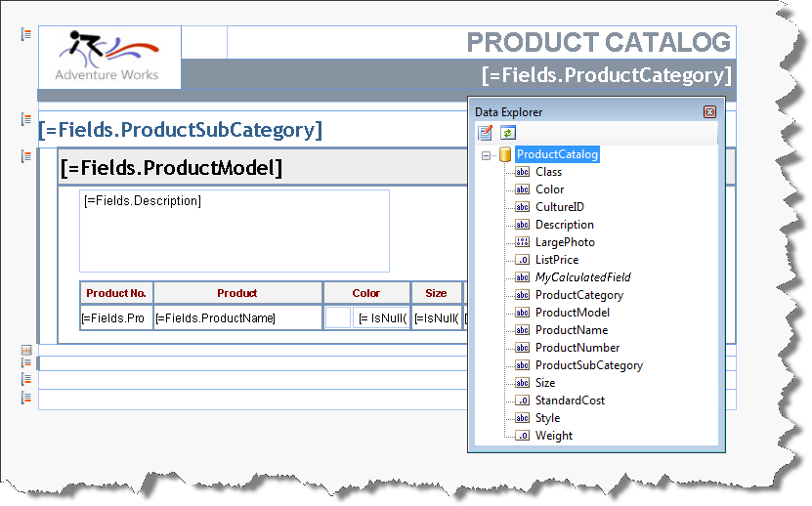812x506 pixels.
Task: Select the Weight field
Action: click(x=554, y=436)
